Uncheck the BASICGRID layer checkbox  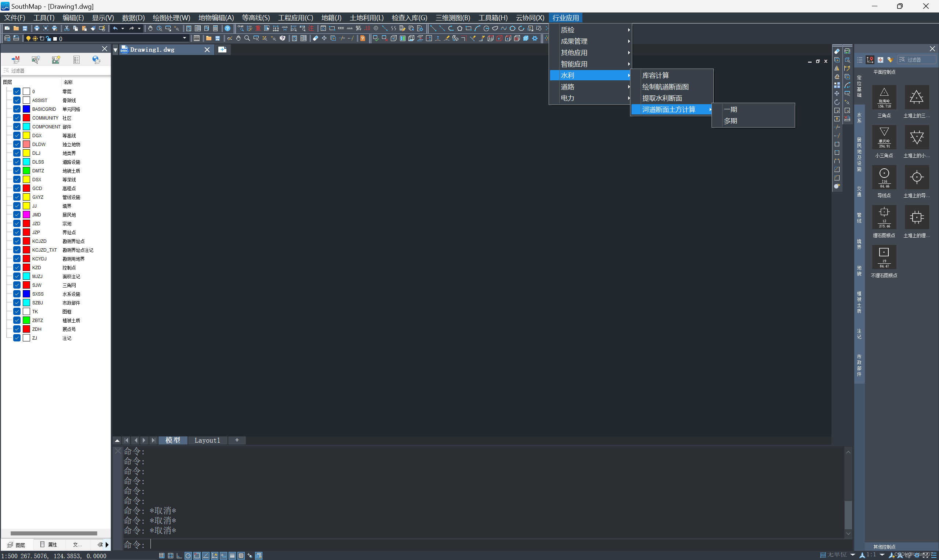[17, 109]
